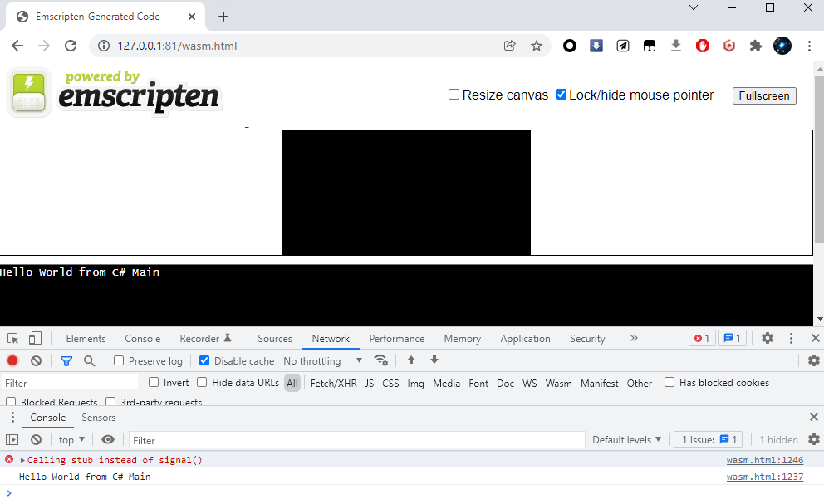Bookmark this tab with the star
This screenshot has height=504, width=824.
(x=536, y=46)
